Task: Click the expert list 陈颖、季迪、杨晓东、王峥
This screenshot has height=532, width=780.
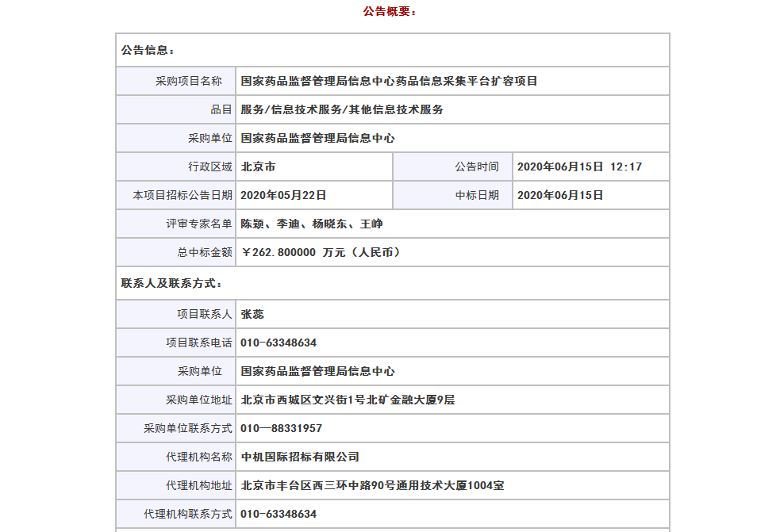Action: (x=312, y=224)
